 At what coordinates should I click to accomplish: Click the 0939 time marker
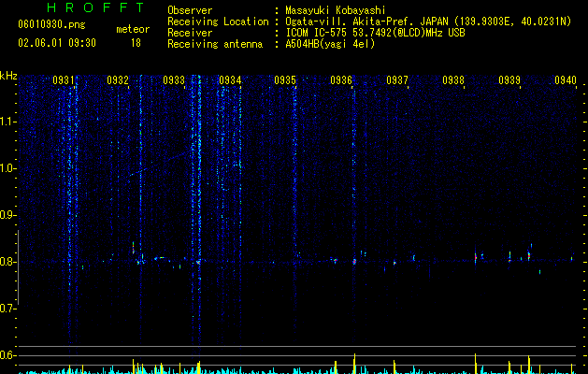(509, 80)
